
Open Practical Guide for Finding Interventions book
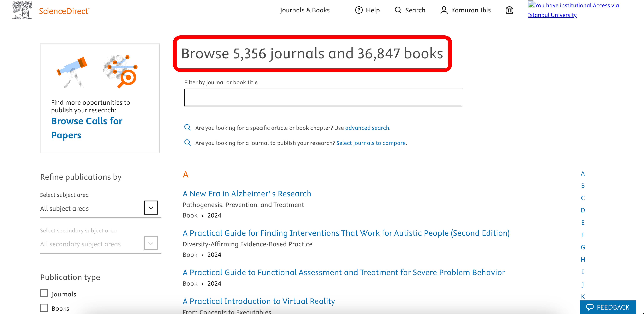point(346,233)
